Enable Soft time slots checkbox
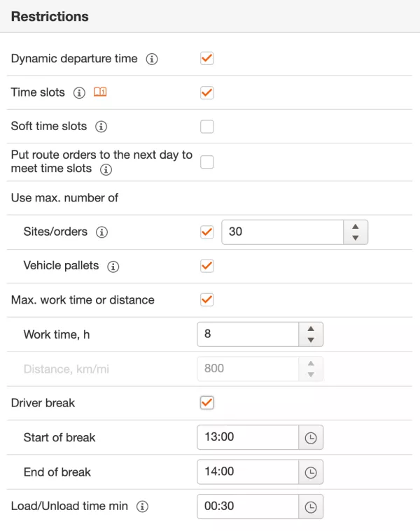The width and height of the screenshot is (420, 531). [x=206, y=127]
